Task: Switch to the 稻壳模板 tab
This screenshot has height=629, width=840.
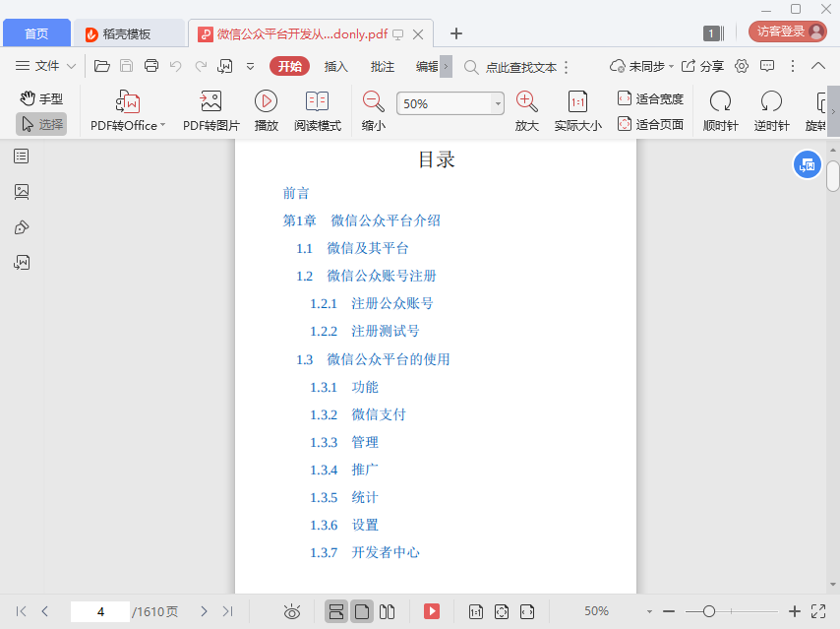Action: click(x=129, y=33)
